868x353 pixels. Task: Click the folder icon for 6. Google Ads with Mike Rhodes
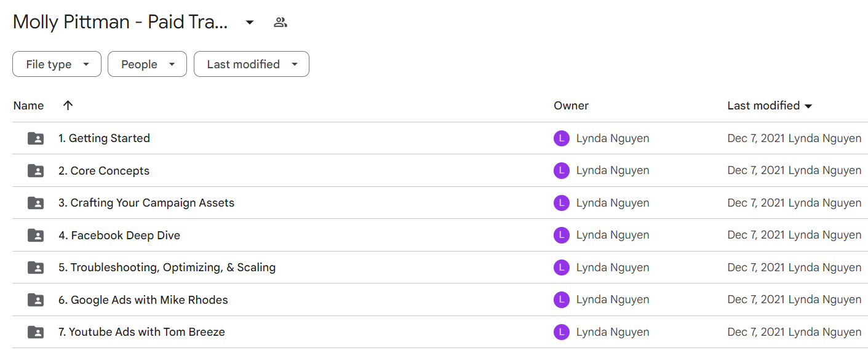point(36,299)
